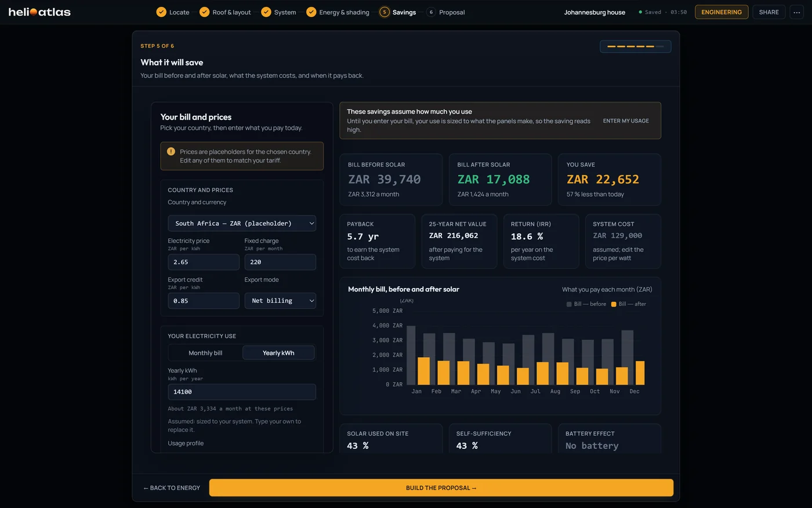Click the 'Bill — before' legend swatch
Viewport: 812px width, 508px height.
[569, 304]
